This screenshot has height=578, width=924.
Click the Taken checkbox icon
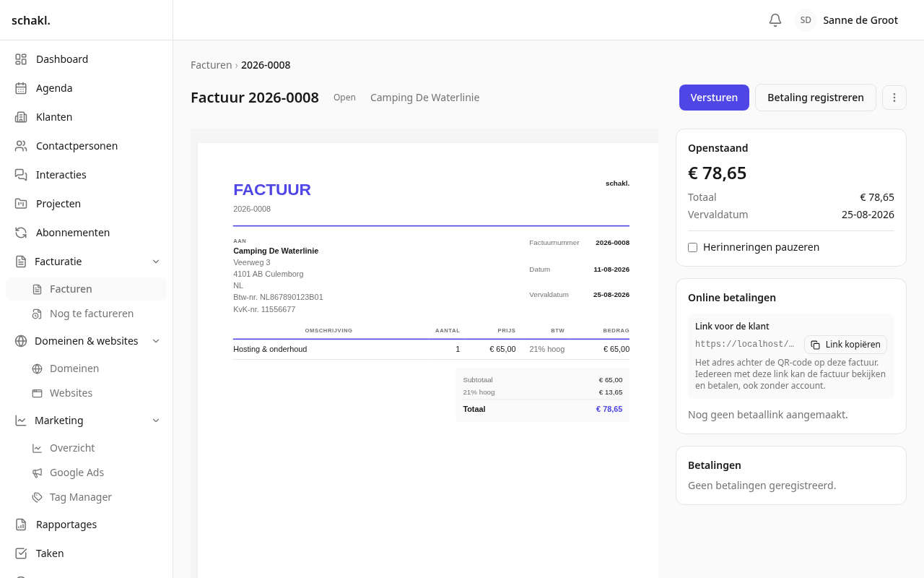[21, 553]
